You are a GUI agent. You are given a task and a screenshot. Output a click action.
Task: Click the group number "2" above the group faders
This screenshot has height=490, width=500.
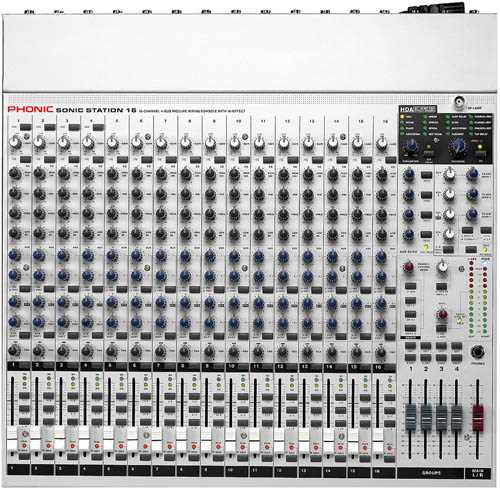pos(426,369)
